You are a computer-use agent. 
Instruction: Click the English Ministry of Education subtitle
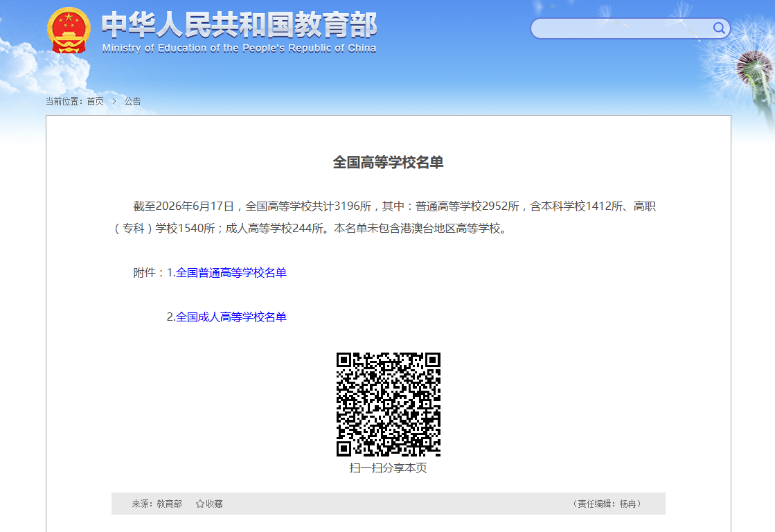(239, 48)
